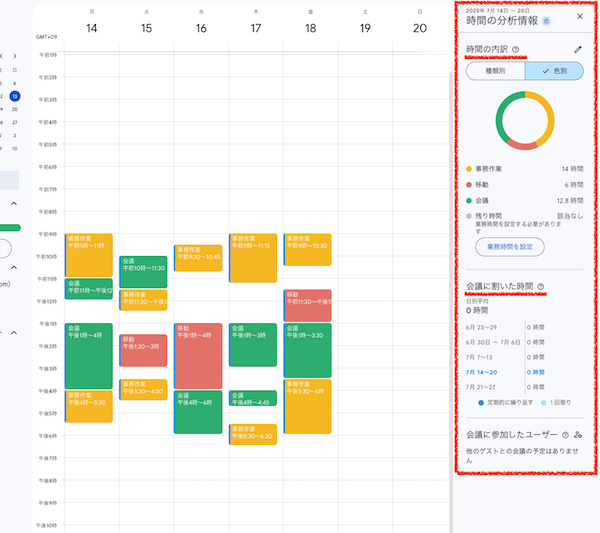Open Monday 会議 午後1時〜4時 event

[x=88, y=356]
